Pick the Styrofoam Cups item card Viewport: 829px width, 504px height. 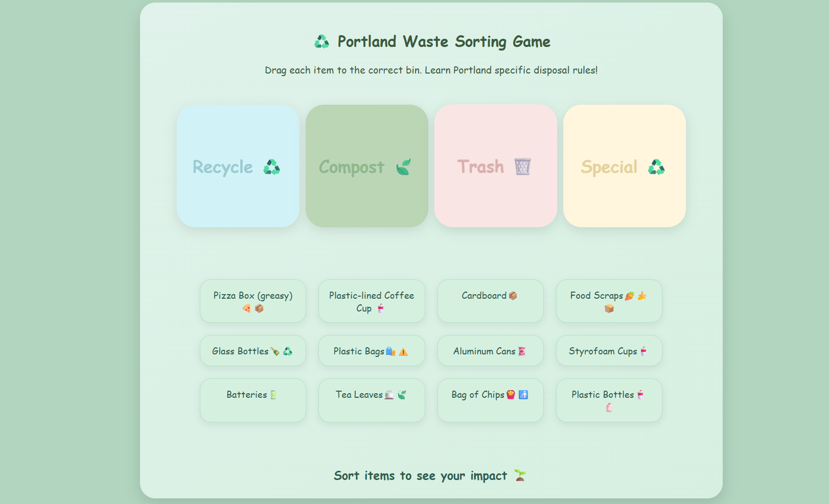(x=609, y=351)
